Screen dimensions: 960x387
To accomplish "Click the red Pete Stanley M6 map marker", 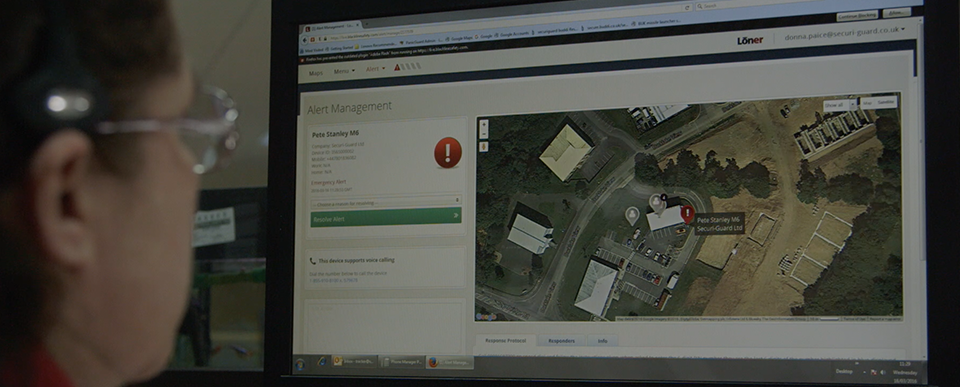I will pos(688,214).
